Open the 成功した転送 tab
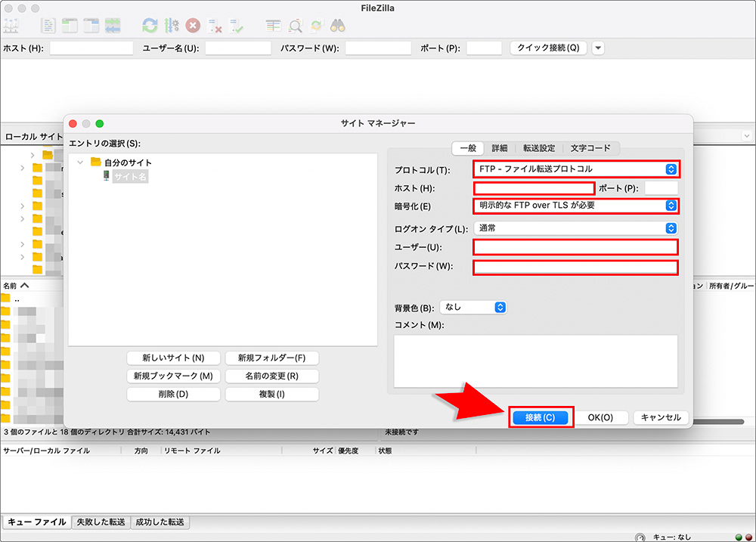 coord(160,522)
